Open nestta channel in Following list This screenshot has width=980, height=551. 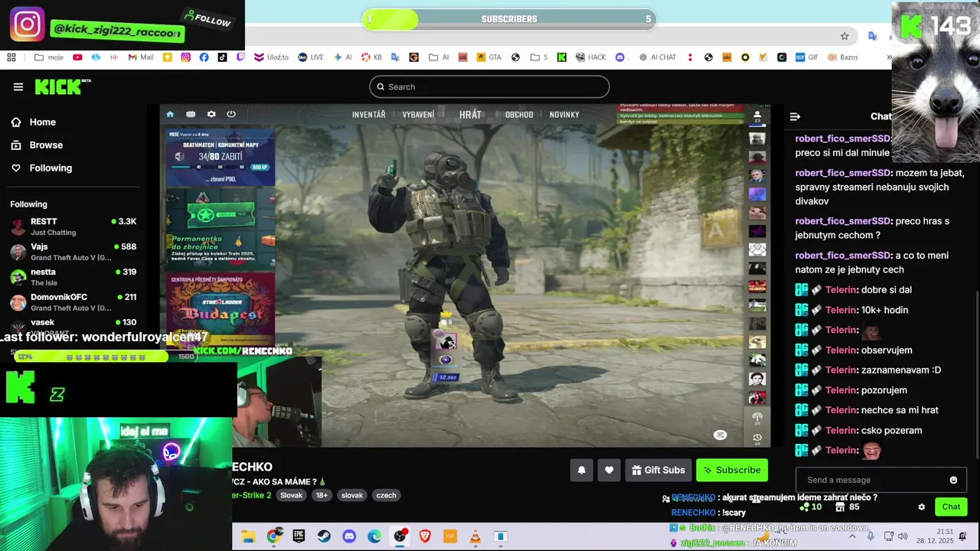[x=73, y=277]
